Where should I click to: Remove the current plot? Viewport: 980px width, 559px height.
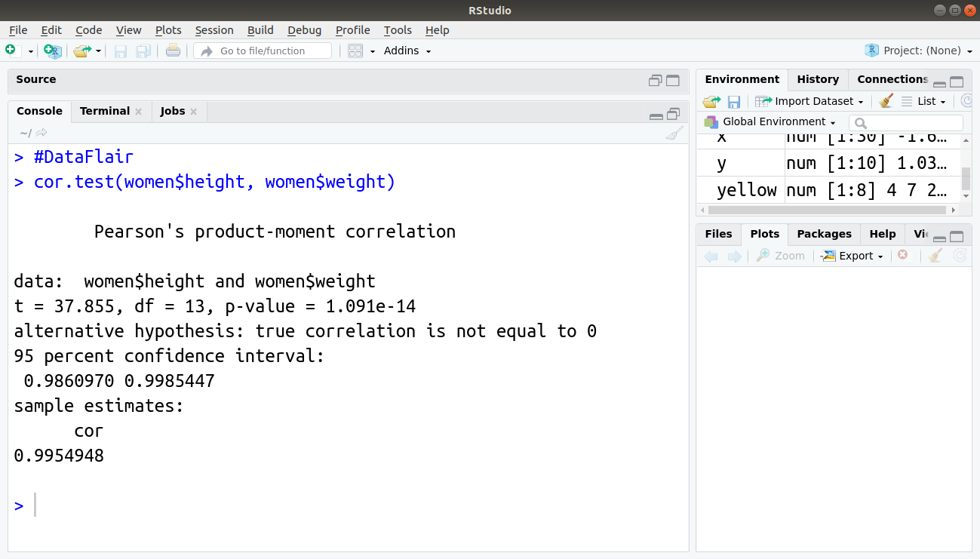[904, 255]
